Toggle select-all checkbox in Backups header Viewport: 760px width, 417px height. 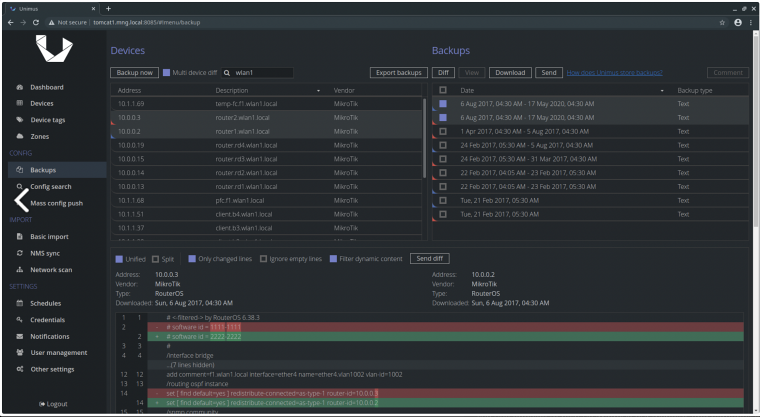[x=443, y=90]
